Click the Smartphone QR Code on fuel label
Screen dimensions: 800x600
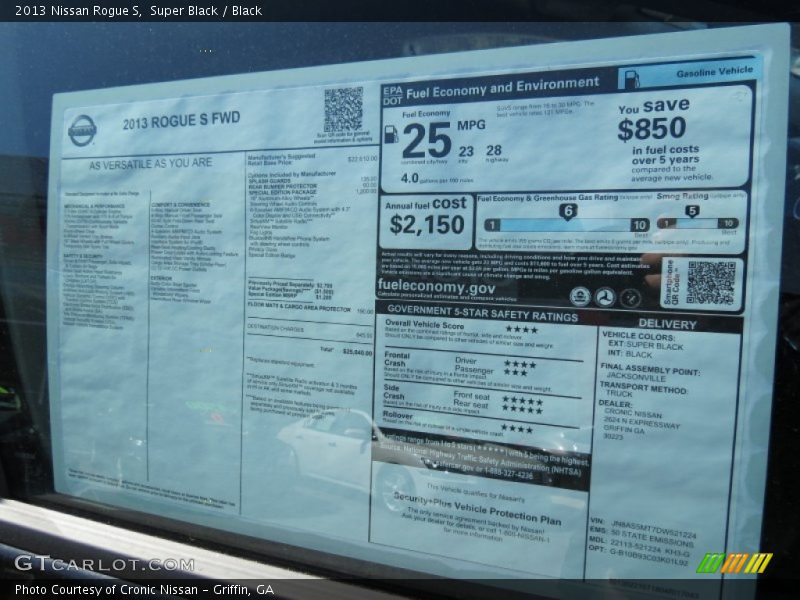[x=711, y=284]
